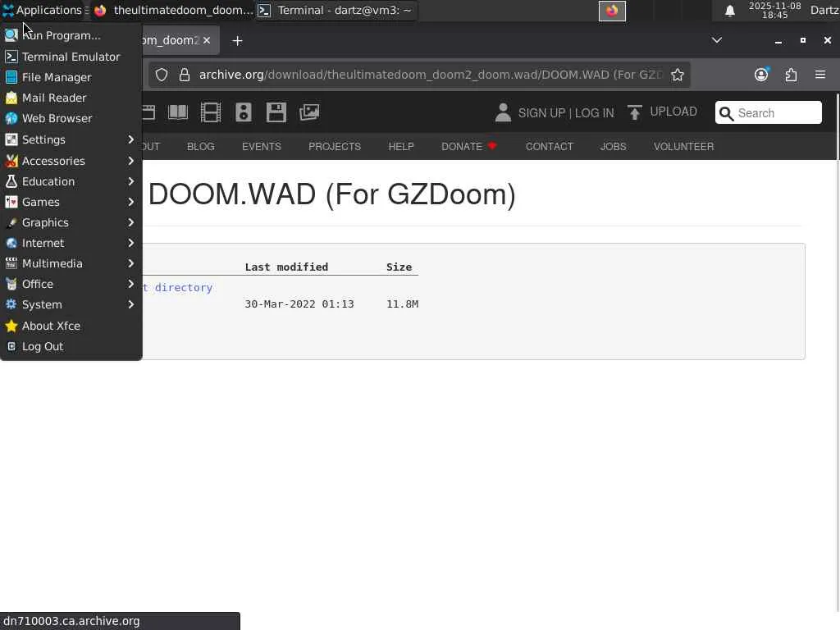This screenshot has width=840, height=630.
Task: Open the Archive Video film icon
Action: pos(211,112)
